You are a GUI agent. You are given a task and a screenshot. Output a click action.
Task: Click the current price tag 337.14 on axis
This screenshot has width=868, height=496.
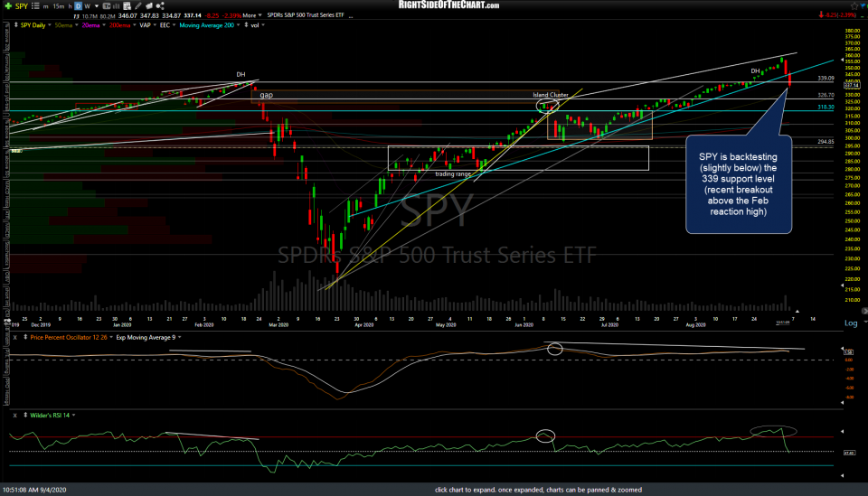852,85
